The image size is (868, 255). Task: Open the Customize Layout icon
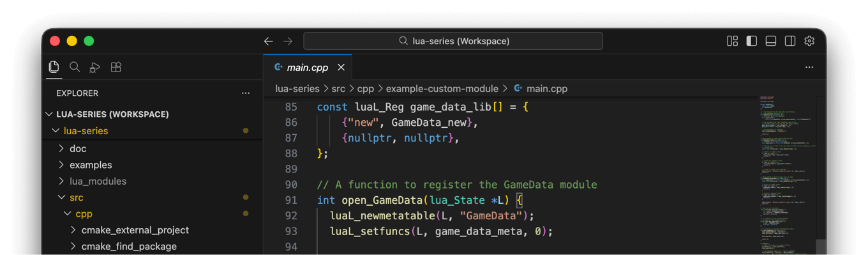tap(733, 41)
